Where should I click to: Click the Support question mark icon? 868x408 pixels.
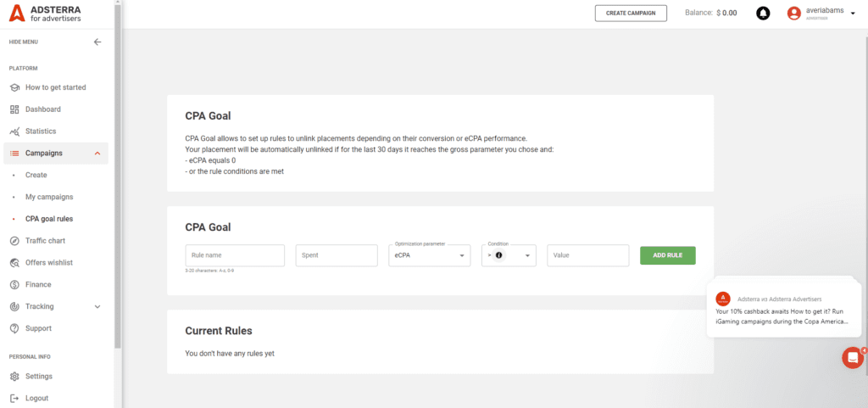click(15, 328)
